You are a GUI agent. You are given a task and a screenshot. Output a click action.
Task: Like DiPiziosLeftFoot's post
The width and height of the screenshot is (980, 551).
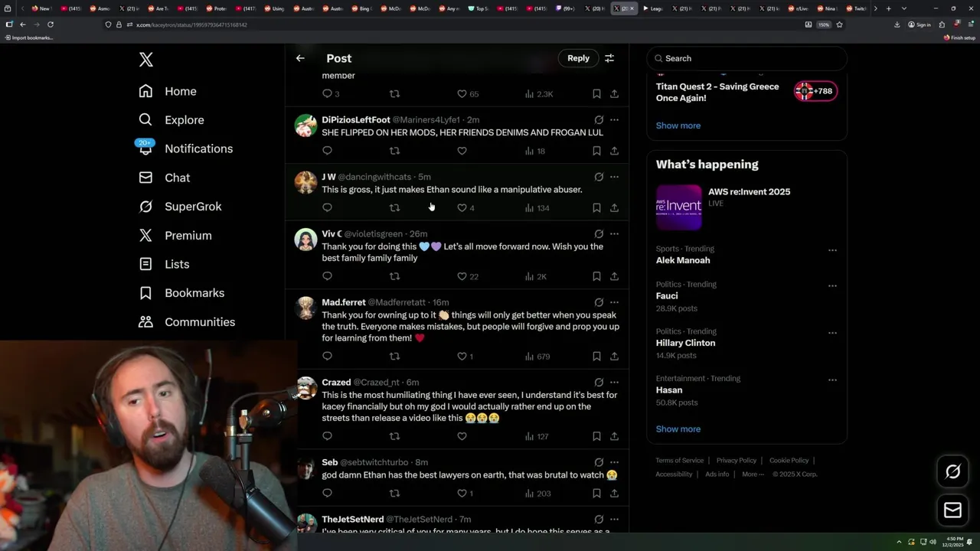pyautogui.click(x=462, y=151)
